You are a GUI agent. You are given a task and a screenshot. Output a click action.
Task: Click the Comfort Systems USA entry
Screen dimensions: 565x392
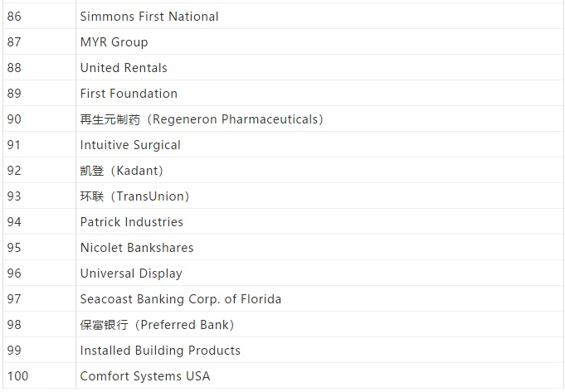(x=145, y=376)
